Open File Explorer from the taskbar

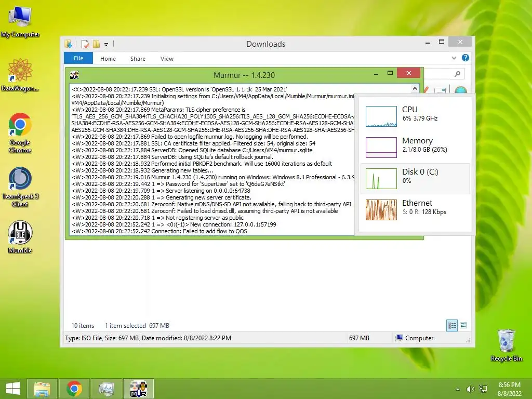click(42, 389)
